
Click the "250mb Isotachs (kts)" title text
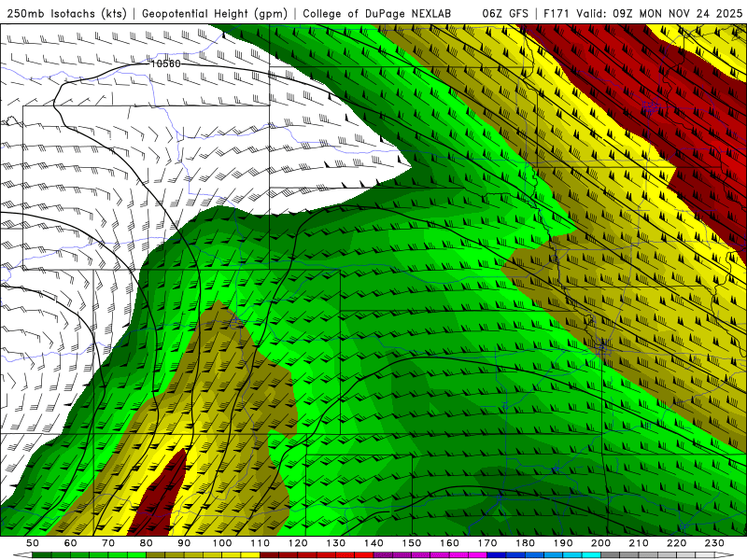(66, 13)
